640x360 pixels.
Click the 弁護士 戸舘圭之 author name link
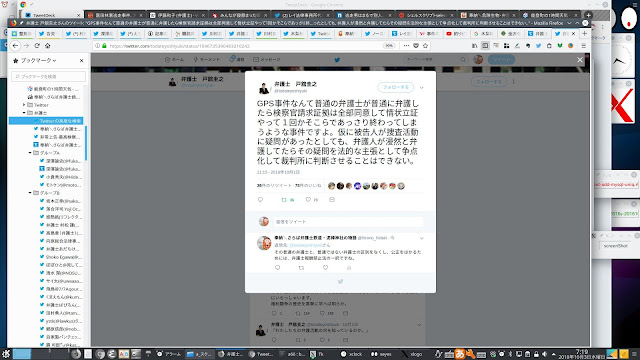pos(296,84)
